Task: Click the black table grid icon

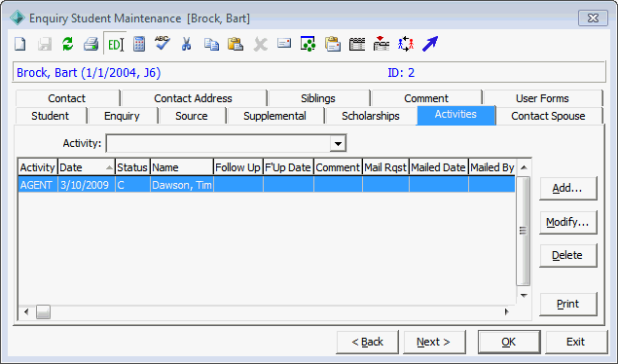Action: click(357, 44)
